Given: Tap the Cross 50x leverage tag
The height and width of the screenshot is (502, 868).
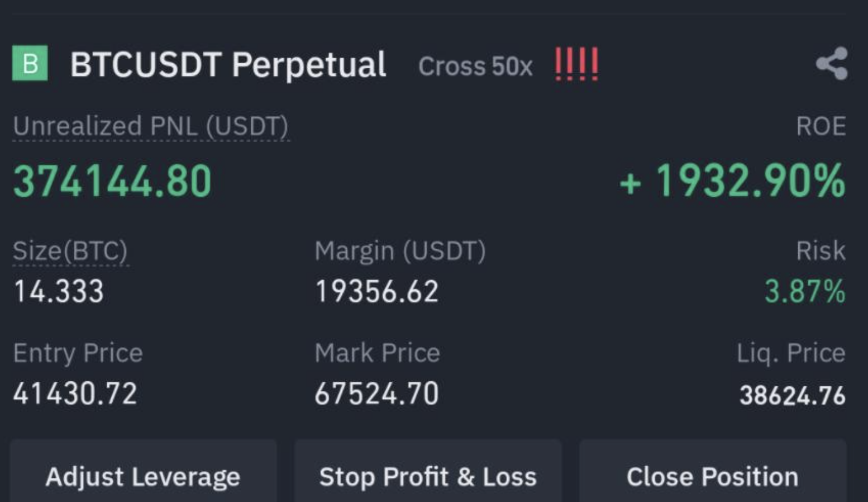Looking at the screenshot, I should click(x=475, y=67).
